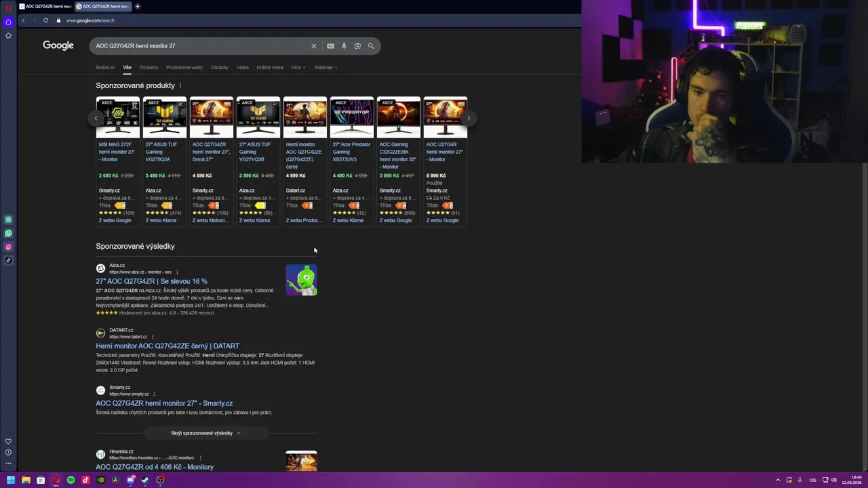
Task: Click the magnifier search submit icon
Action: coord(371,46)
